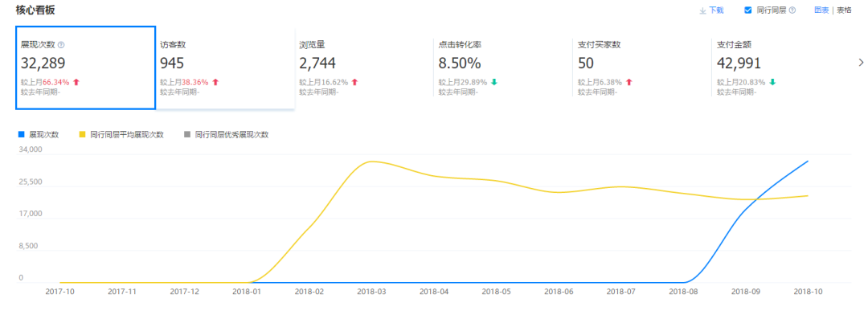Switch to 表格 view
This screenshot has width=868, height=315.
(x=844, y=10)
